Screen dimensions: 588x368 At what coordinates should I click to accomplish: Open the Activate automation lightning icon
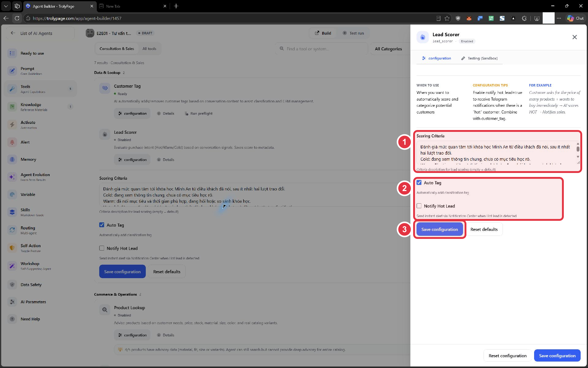click(12, 125)
